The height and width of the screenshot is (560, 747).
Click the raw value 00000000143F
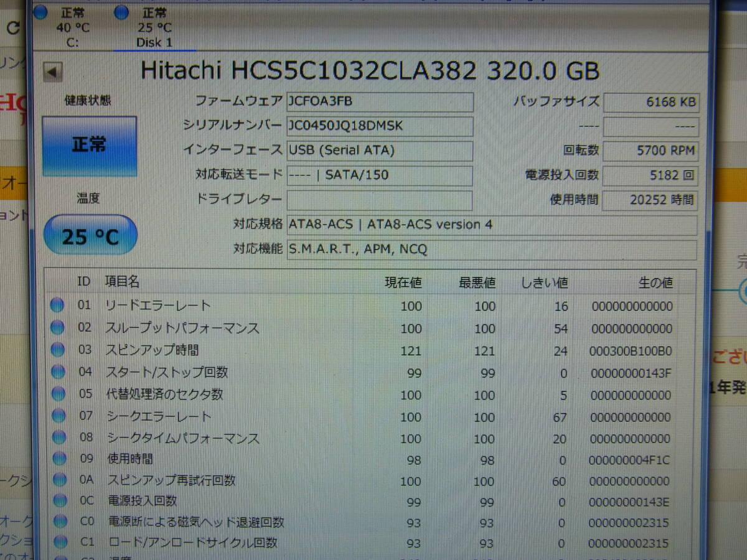(x=631, y=373)
